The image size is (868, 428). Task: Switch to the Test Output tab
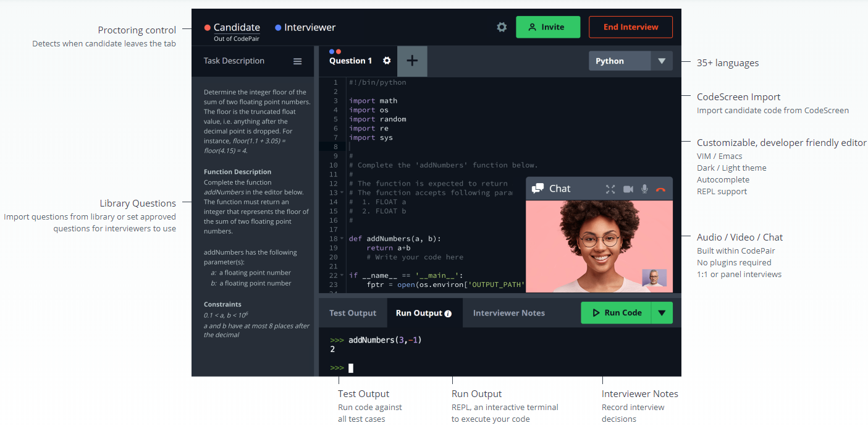(x=353, y=313)
